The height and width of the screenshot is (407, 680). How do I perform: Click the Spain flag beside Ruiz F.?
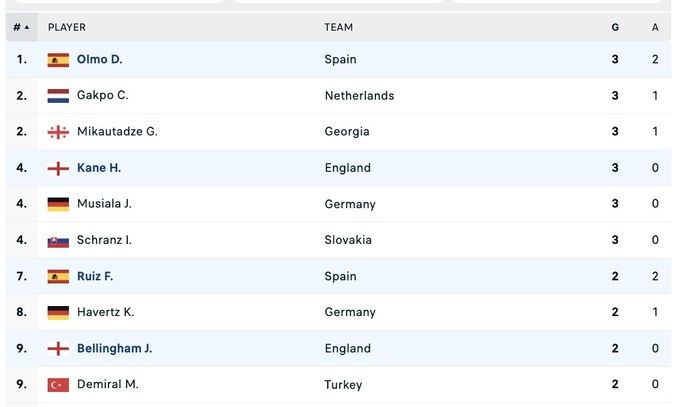point(58,276)
